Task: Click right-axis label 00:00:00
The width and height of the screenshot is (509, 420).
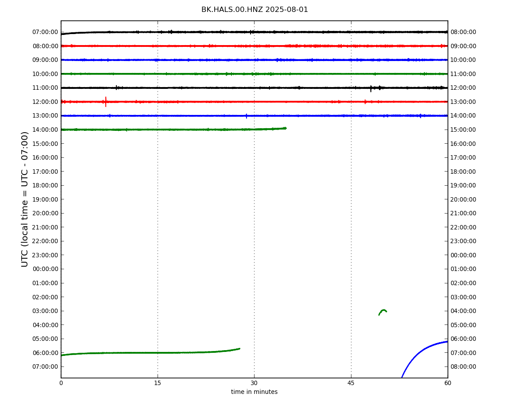Action: (x=463, y=255)
